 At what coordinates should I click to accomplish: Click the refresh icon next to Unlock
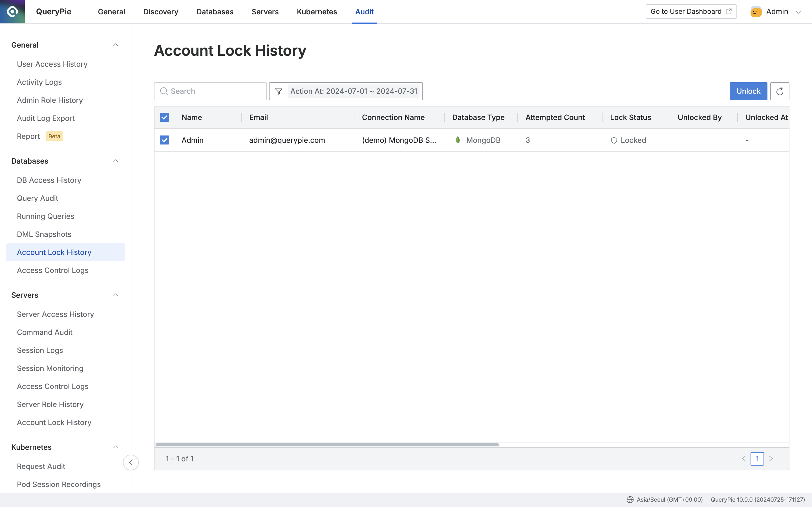pyautogui.click(x=780, y=91)
